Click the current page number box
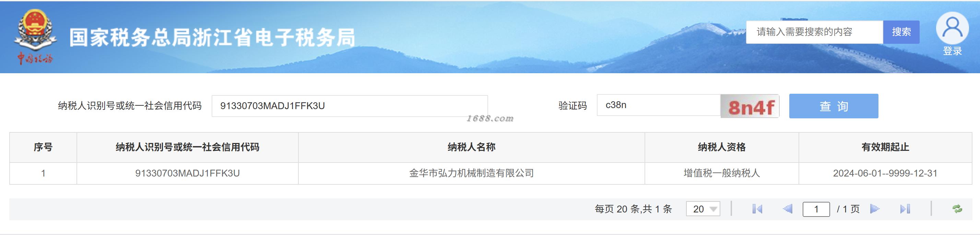The width and height of the screenshot is (980, 235). click(816, 209)
